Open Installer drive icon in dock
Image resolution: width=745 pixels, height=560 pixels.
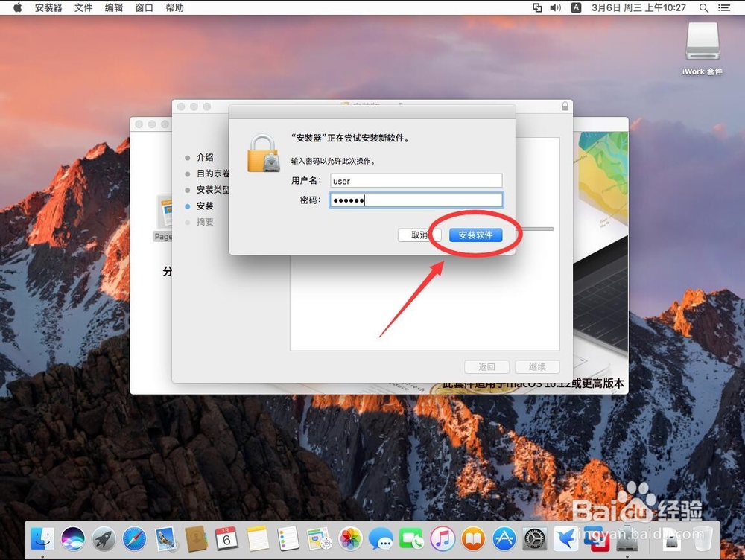click(x=627, y=538)
